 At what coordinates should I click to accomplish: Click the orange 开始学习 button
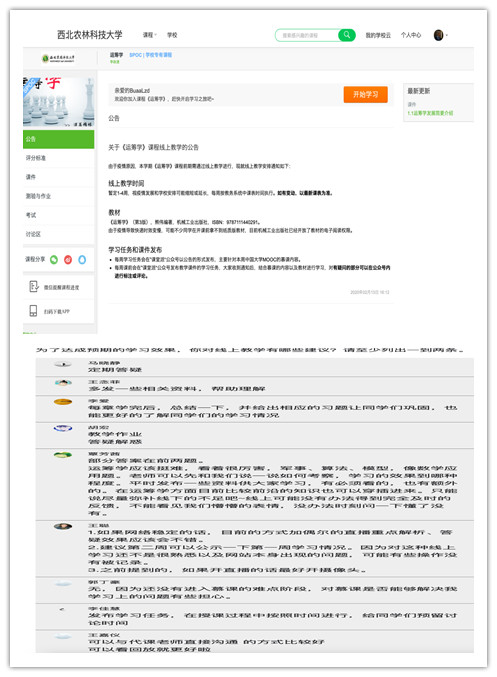(365, 95)
